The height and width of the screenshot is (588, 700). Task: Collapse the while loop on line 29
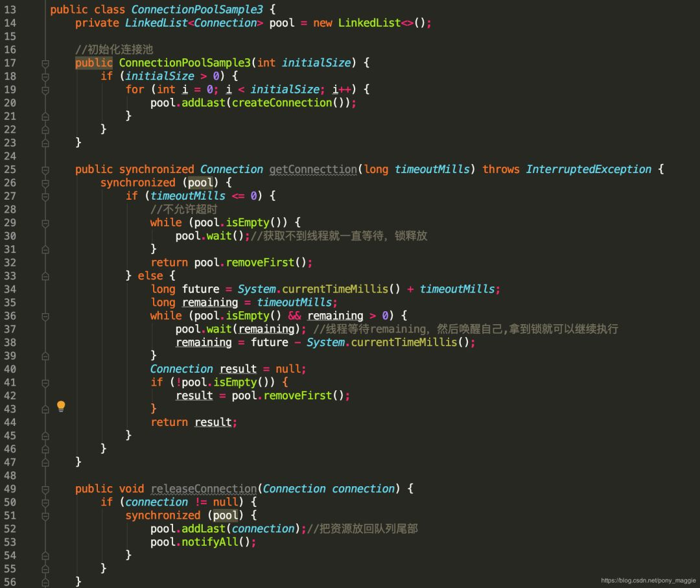tap(45, 222)
